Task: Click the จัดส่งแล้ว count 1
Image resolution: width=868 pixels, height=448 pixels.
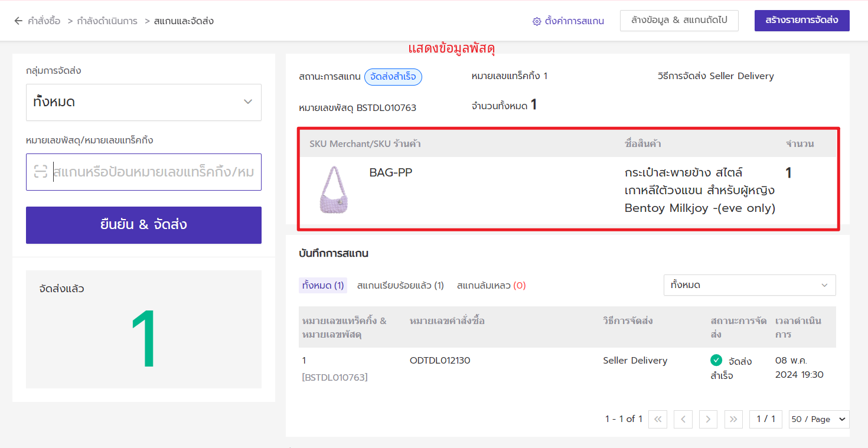Action: (143, 340)
